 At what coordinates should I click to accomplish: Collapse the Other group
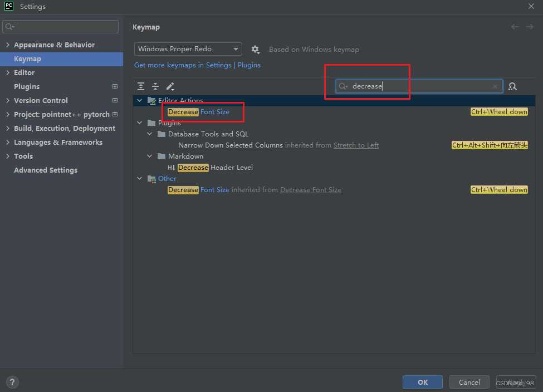(x=140, y=179)
